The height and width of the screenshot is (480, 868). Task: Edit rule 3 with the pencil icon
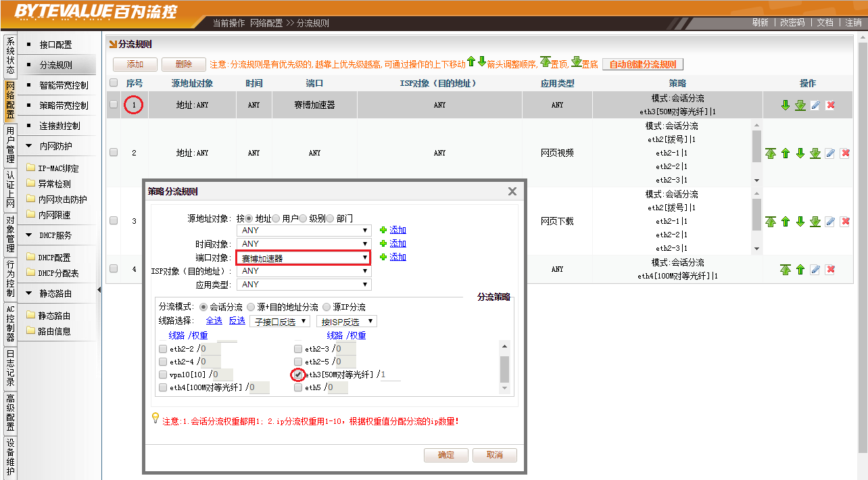point(830,222)
